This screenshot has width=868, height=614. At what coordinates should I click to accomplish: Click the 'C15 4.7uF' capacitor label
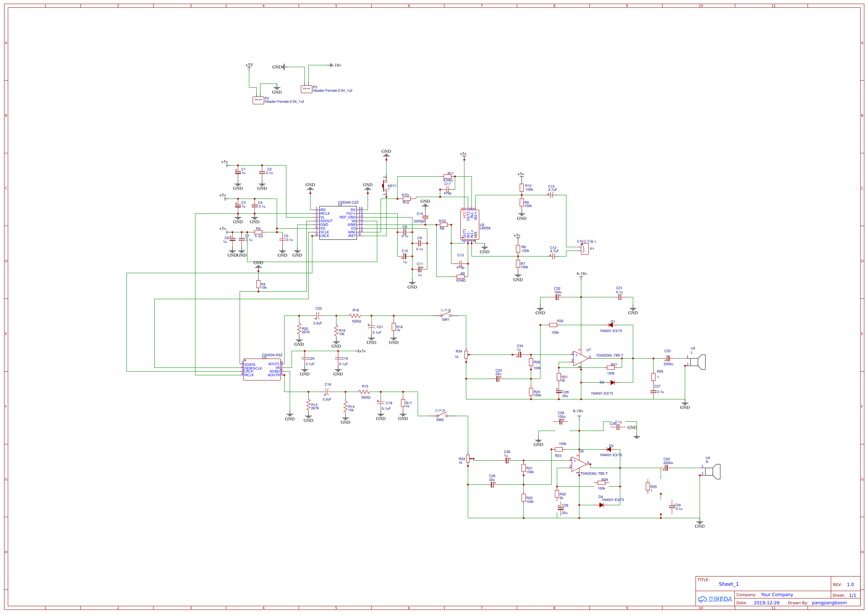coord(552,188)
